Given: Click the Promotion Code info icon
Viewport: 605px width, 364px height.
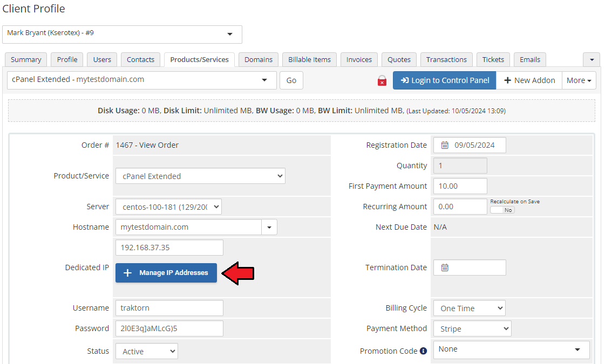Looking at the screenshot, I should coord(423,351).
